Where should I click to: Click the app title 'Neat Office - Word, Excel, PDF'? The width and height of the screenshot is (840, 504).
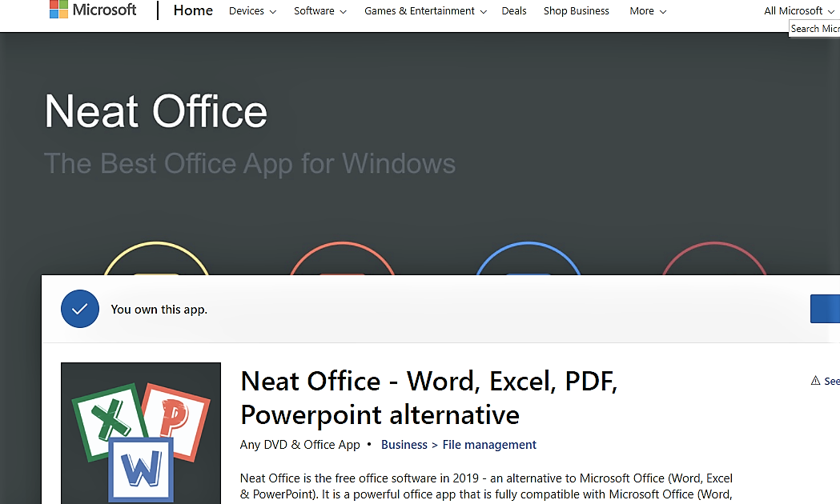(428, 398)
